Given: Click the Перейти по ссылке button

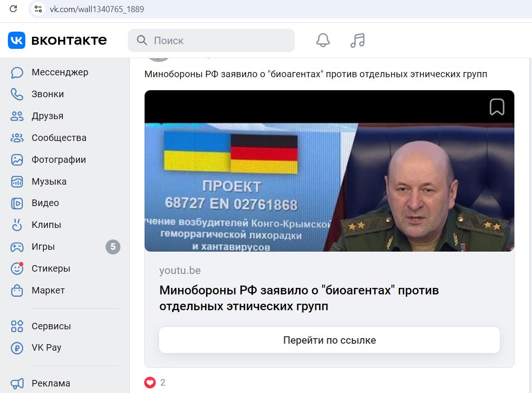Looking at the screenshot, I should tap(329, 340).
